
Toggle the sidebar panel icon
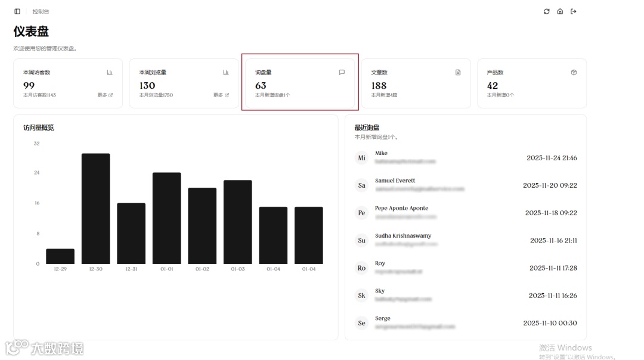(x=17, y=11)
